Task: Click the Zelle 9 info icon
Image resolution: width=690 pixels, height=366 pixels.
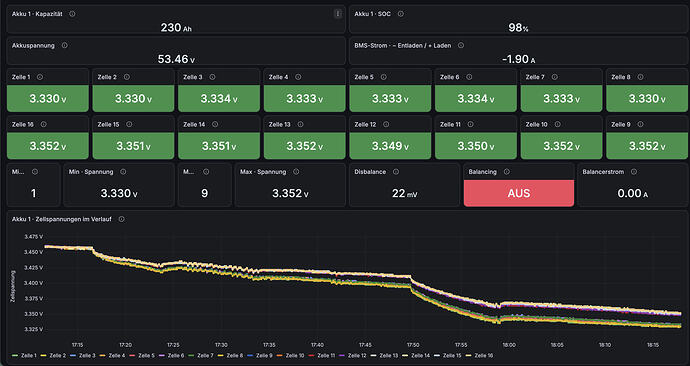Action: click(x=640, y=124)
